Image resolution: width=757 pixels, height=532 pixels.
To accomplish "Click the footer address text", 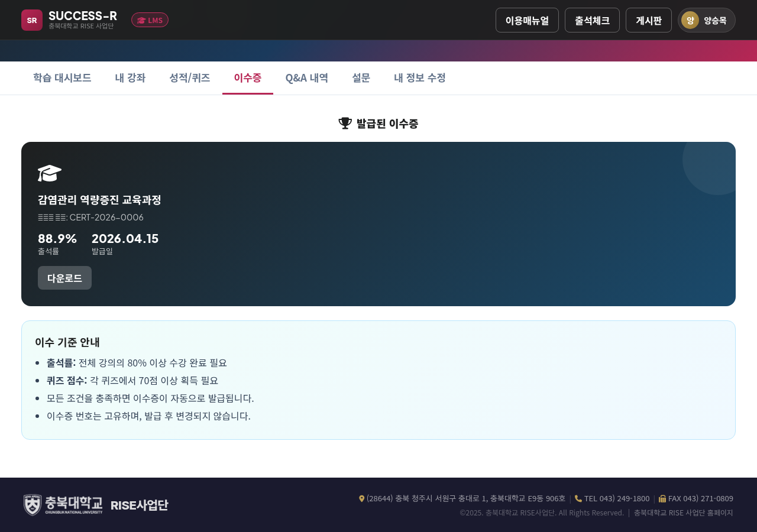I will (466, 498).
